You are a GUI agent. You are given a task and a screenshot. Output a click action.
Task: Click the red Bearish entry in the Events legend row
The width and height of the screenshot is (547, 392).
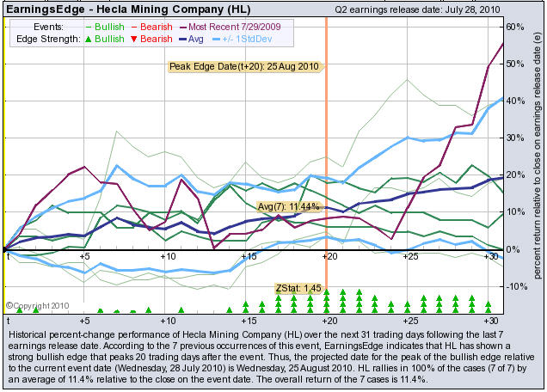[151, 27]
